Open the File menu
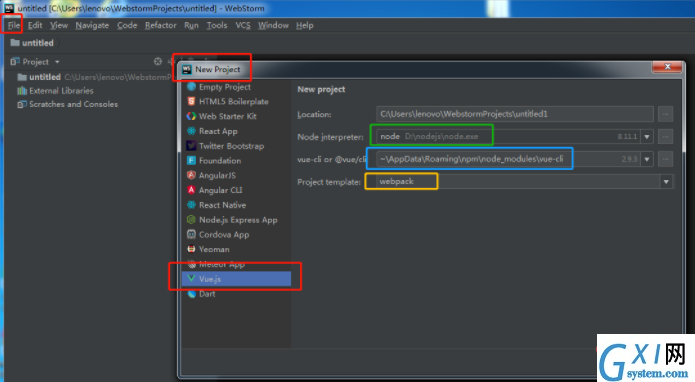695x382 pixels. click(14, 25)
